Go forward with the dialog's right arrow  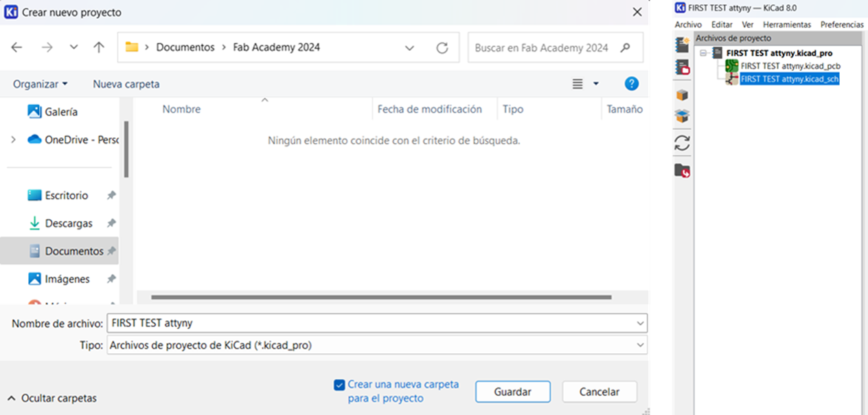[x=47, y=47]
